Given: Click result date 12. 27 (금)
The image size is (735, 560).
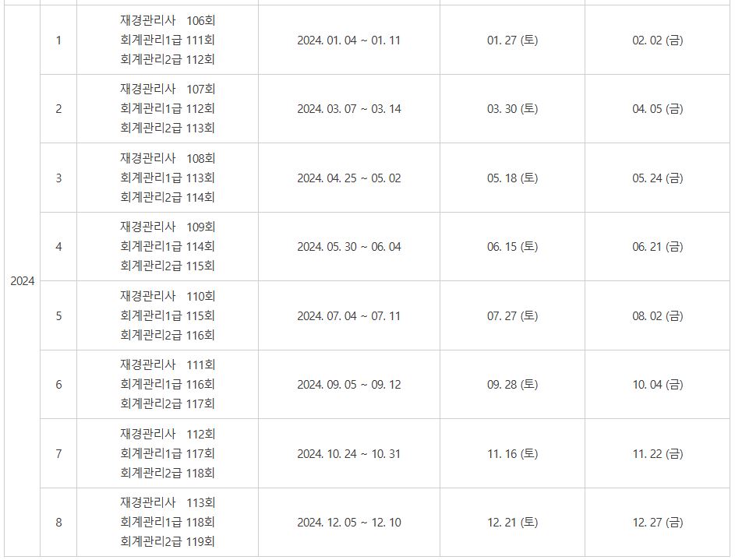Looking at the screenshot, I should pyautogui.click(x=658, y=522).
